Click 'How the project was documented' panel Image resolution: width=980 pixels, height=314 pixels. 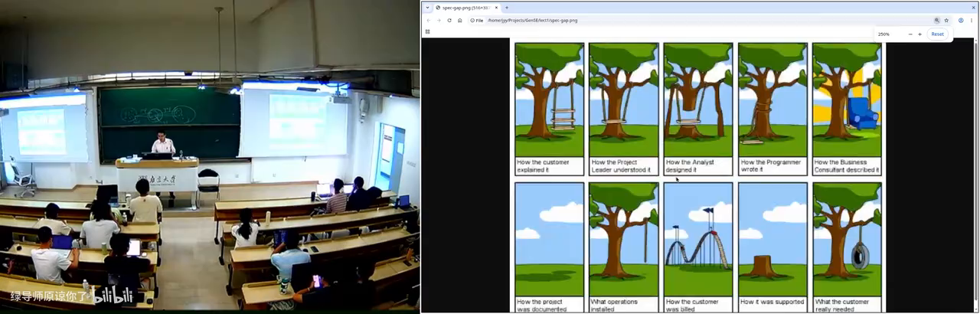point(549,247)
